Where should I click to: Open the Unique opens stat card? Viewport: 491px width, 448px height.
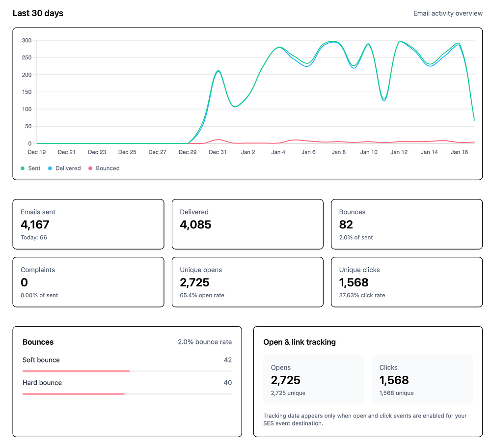(247, 282)
